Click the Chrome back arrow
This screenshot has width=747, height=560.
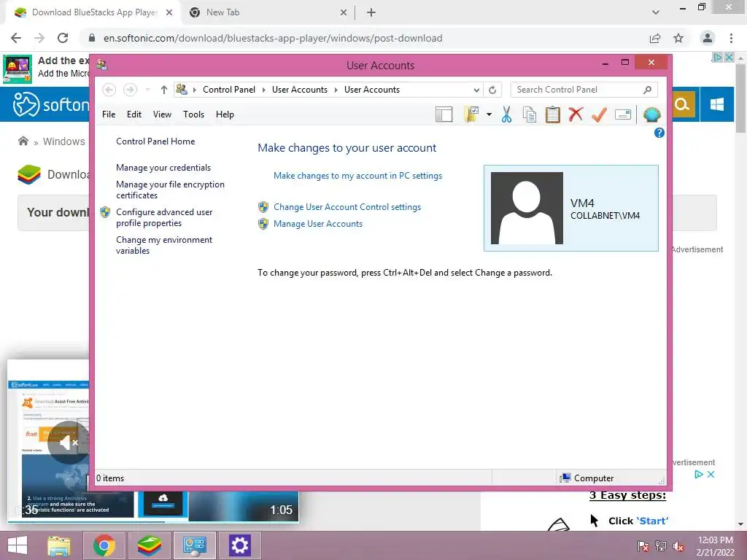(16, 38)
